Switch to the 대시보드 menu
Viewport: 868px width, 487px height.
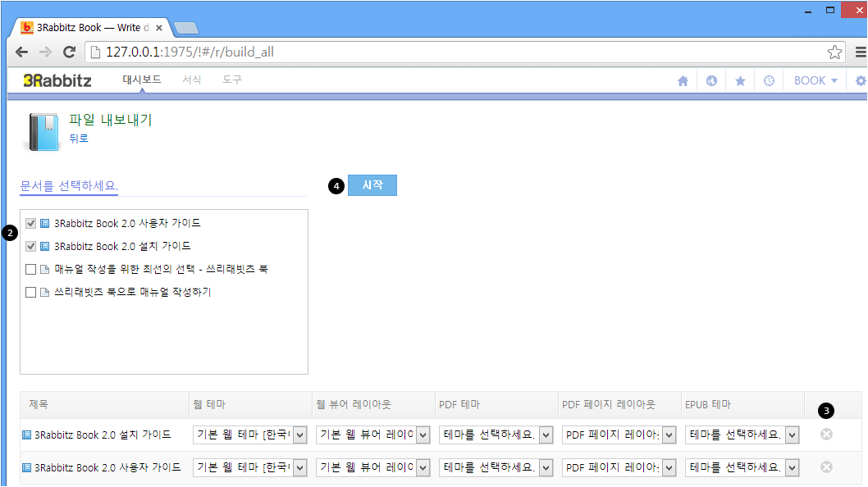tap(142, 80)
